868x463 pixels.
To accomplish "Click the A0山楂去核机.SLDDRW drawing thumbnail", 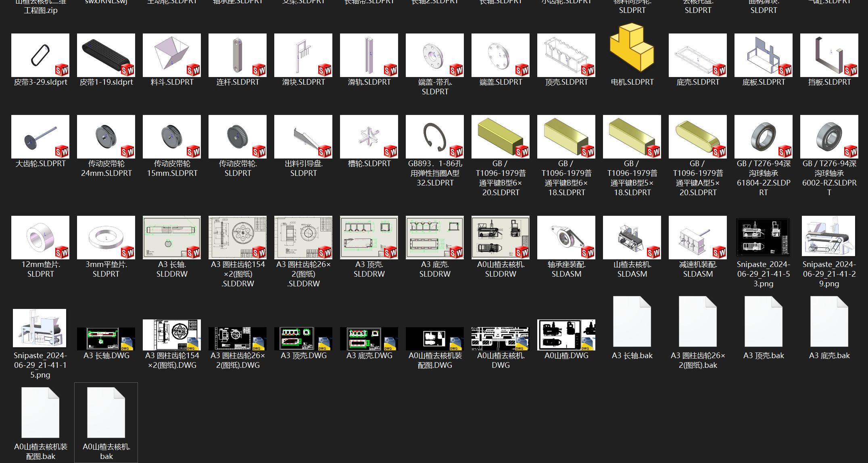I will [x=500, y=238].
